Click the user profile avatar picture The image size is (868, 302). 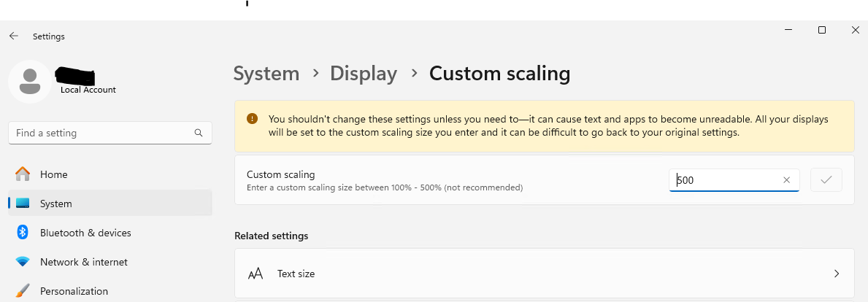pos(30,81)
